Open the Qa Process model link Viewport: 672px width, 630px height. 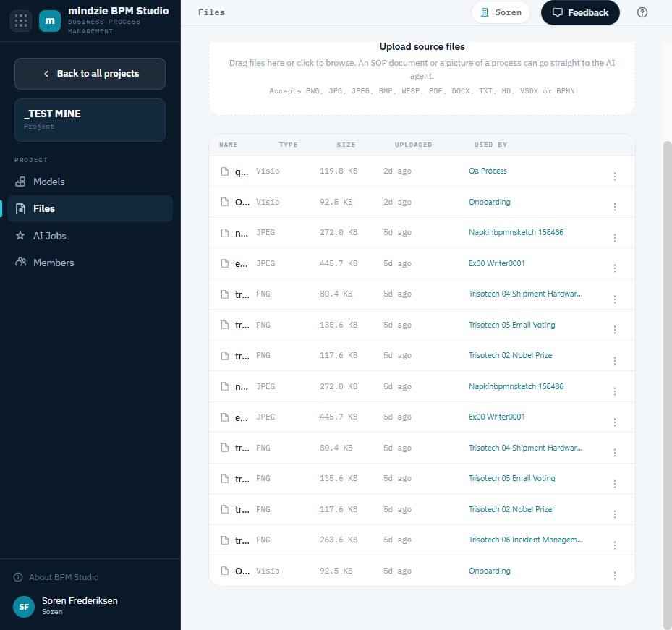488,171
